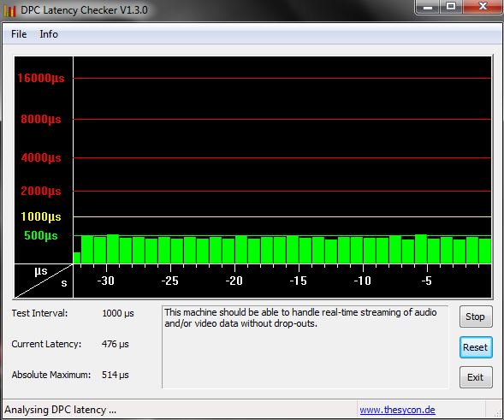This screenshot has width=504, height=420.
Task: Click the -5 second marker on the time axis
Action: (426, 281)
